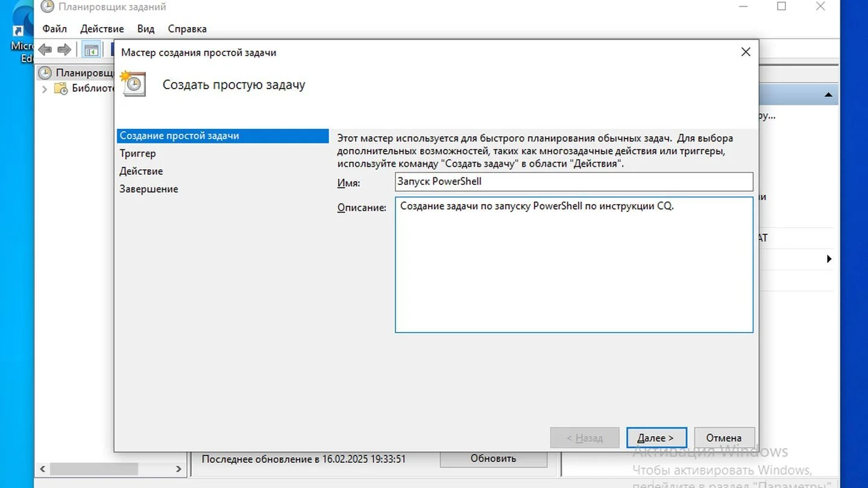Open the Действие menu

(102, 29)
